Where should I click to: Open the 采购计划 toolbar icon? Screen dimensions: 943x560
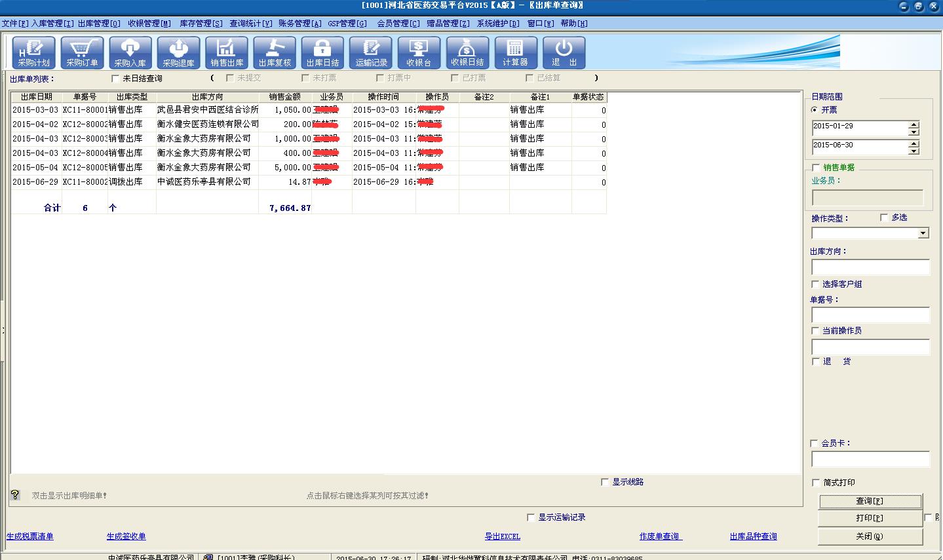point(33,52)
